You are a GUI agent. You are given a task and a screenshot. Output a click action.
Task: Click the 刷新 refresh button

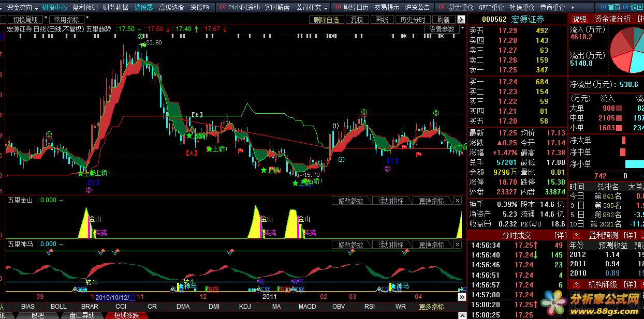pos(443,20)
